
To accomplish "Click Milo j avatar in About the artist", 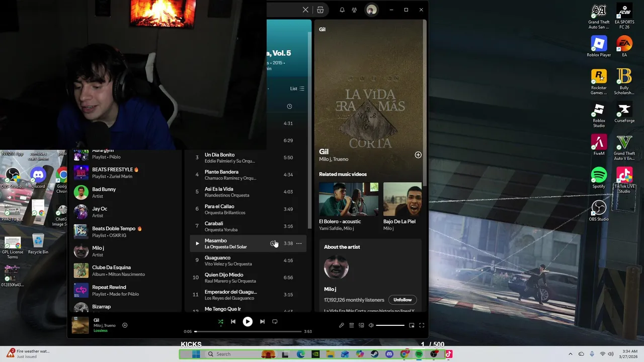I will pyautogui.click(x=336, y=267).
